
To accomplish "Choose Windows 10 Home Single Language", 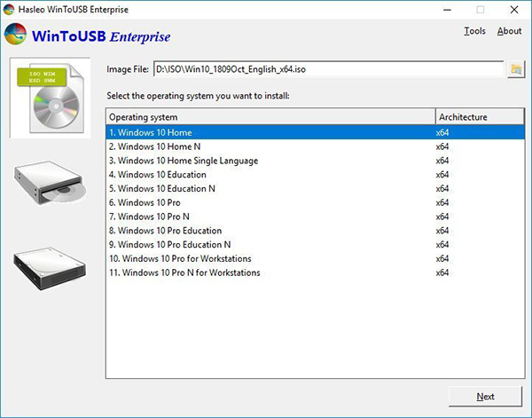I will (x=184, y=161).
